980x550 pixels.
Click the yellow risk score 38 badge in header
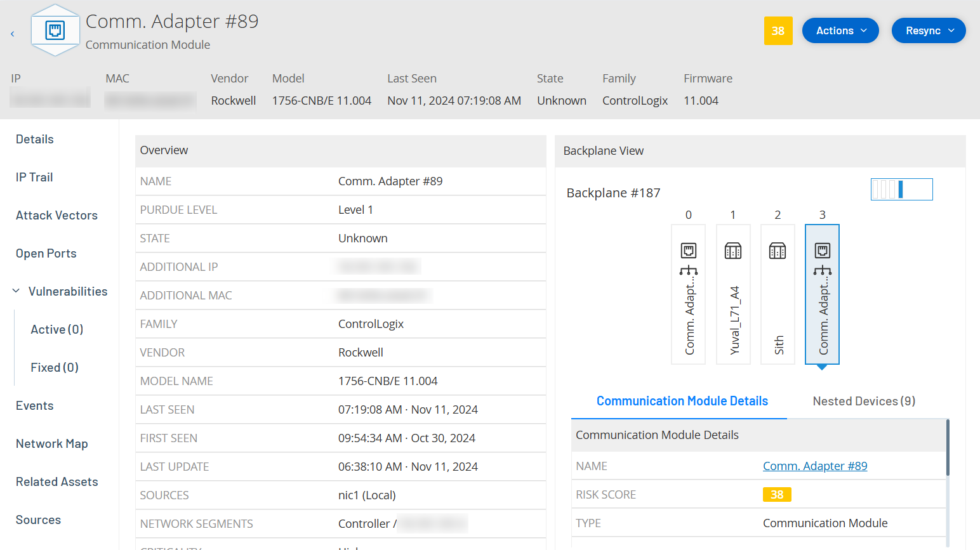point(778,30)
